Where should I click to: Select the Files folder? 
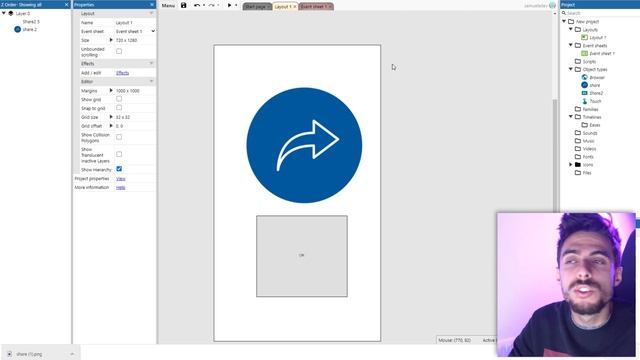coord(583,173)
